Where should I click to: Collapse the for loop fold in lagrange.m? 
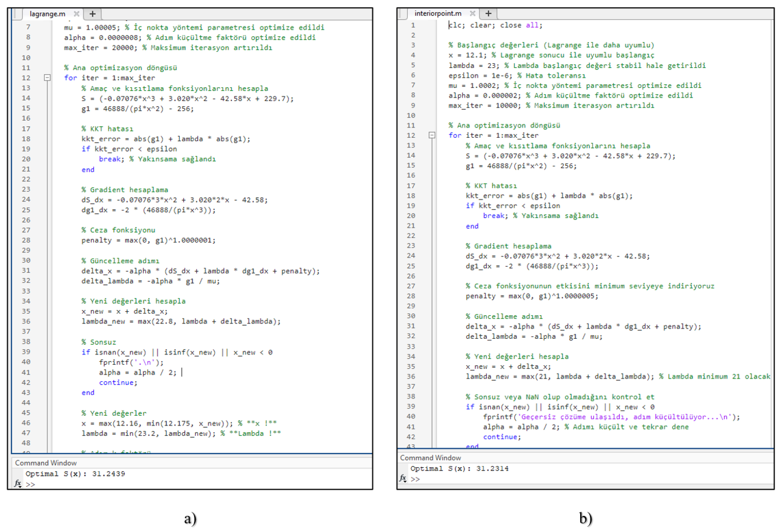pos(47,78)
